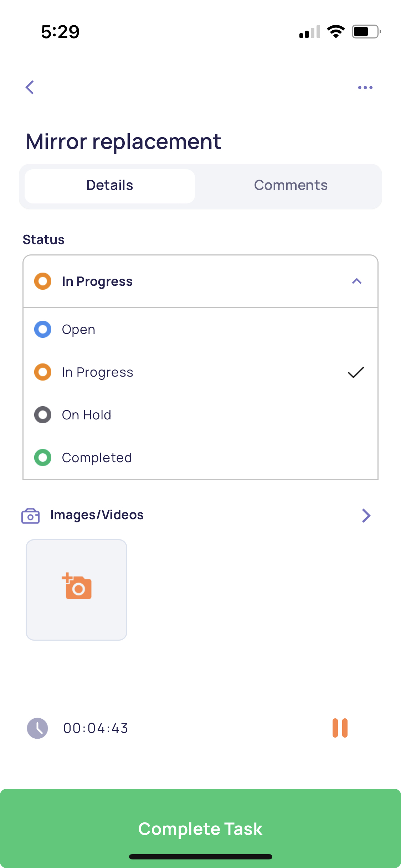Screen dimensions: 401x868
Task: Tap the clock icon next to timer
Action: coord(37,728)
